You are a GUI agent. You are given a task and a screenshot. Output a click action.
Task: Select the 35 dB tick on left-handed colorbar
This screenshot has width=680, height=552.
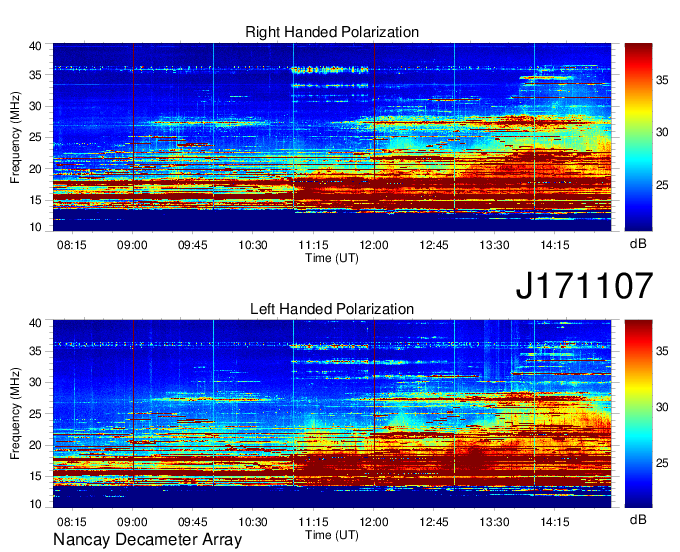[x=662, y=351]
